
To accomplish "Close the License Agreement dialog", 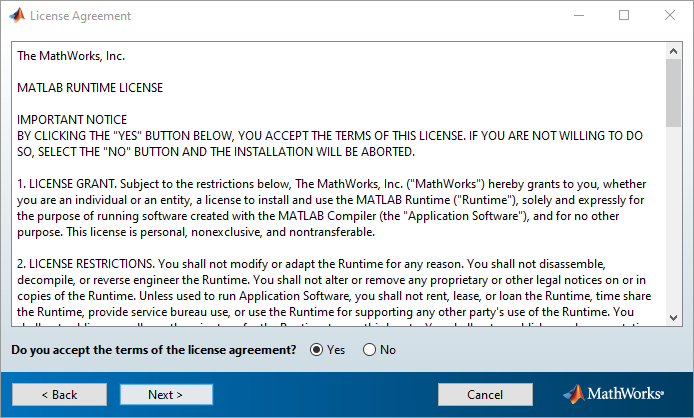I will tap(670, 16).
